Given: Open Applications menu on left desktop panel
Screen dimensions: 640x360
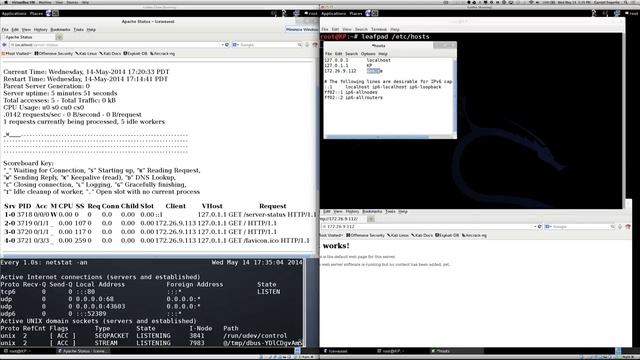Looking at the screenshot, I should click(14, 13).
